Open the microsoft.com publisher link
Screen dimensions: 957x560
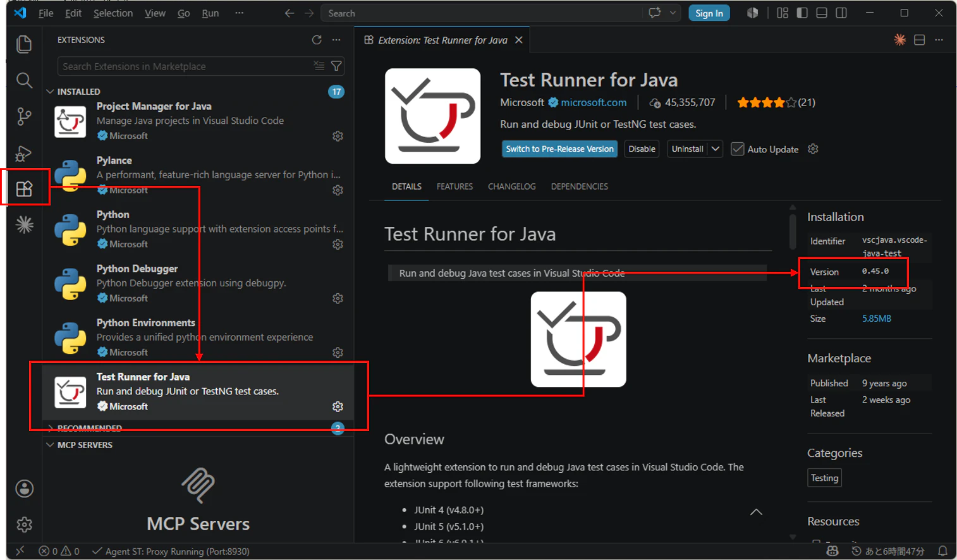click(x=594, y=102)
